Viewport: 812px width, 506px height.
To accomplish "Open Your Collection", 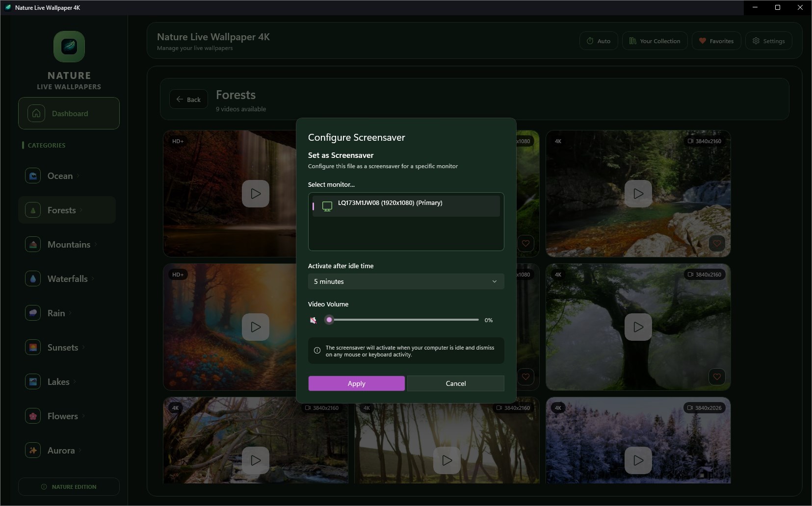I will point(655,41).
